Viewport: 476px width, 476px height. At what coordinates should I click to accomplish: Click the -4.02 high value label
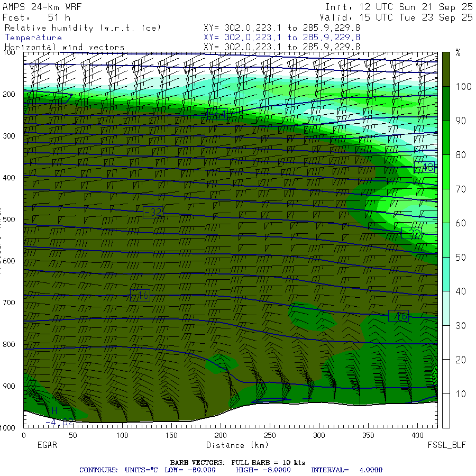point(60,422)
